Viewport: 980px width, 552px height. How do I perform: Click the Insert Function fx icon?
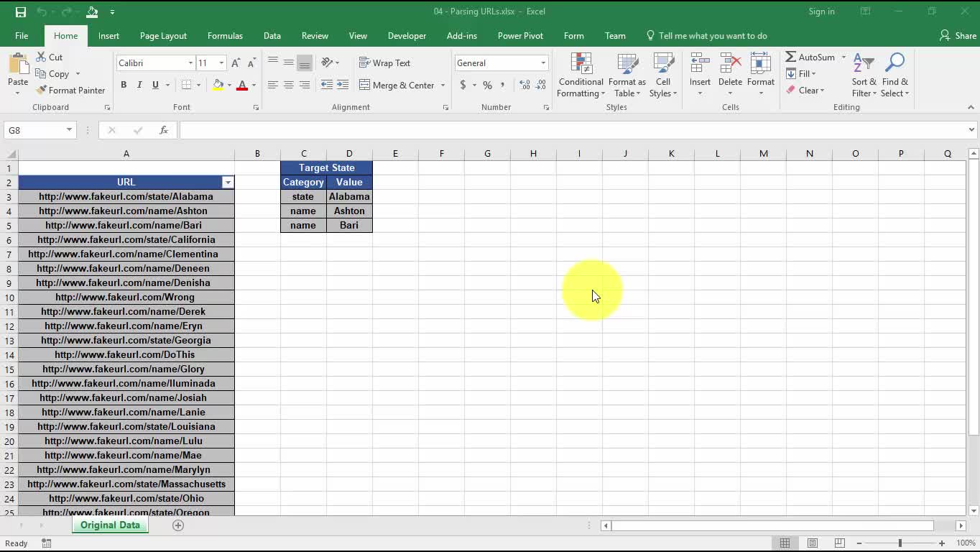[164, 130]
